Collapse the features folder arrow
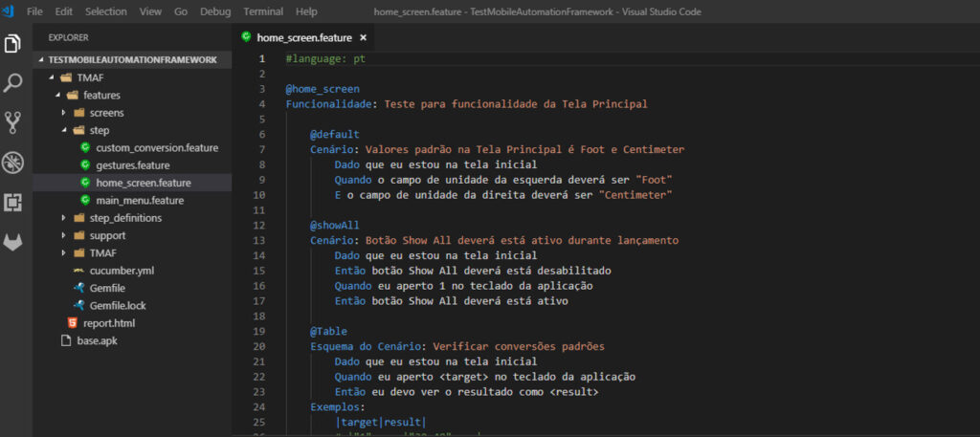The width and height of the screenshot is (980, 437). tap(58, 96)
